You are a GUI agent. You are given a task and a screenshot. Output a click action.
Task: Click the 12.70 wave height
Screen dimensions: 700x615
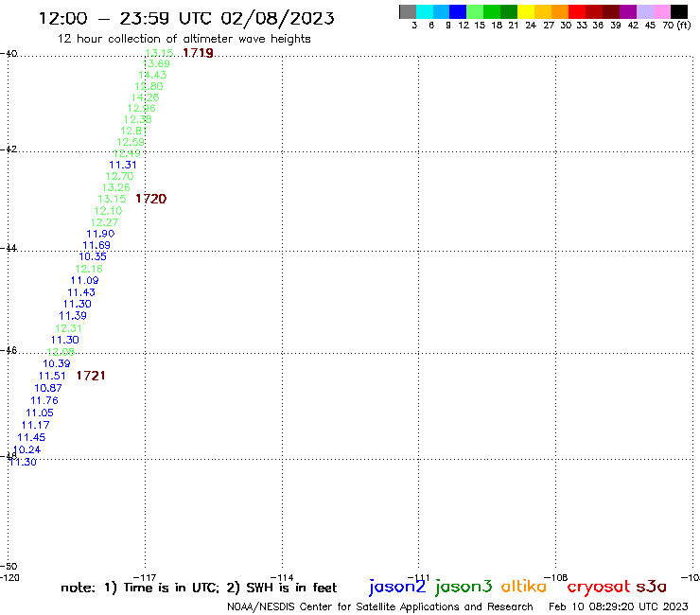[119, 176]
